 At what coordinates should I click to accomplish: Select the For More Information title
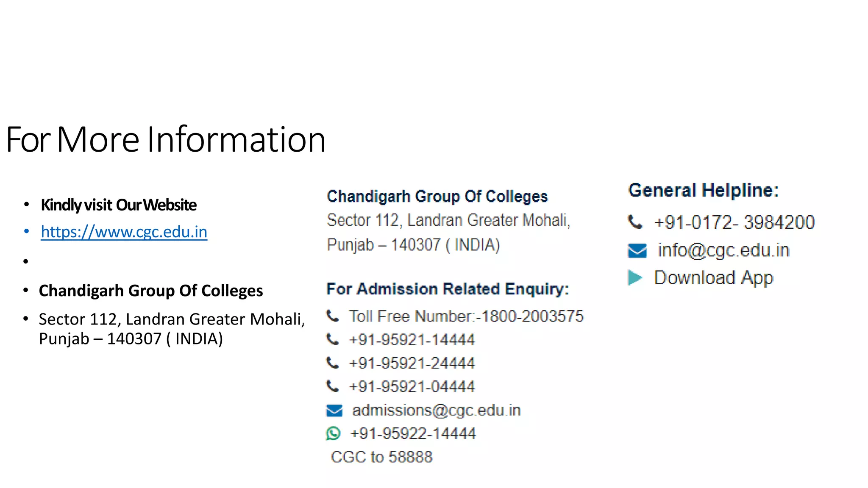[x=166, y=139]
